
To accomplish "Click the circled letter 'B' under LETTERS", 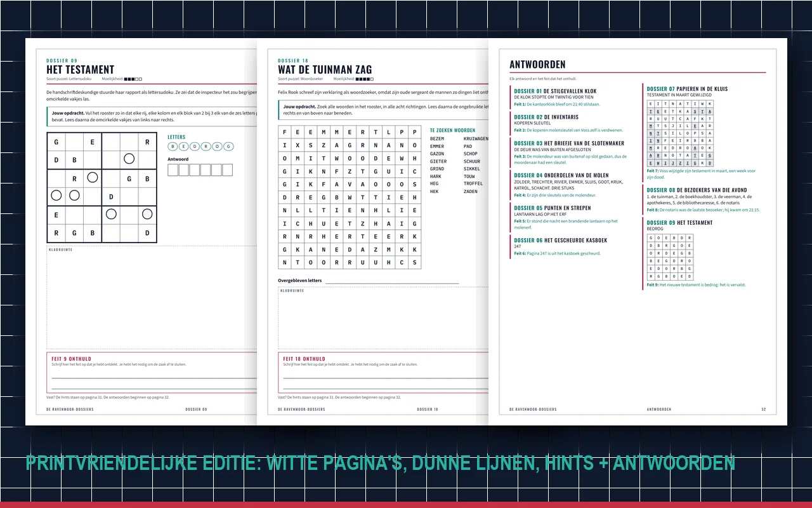I will click(x=173, y=147).
